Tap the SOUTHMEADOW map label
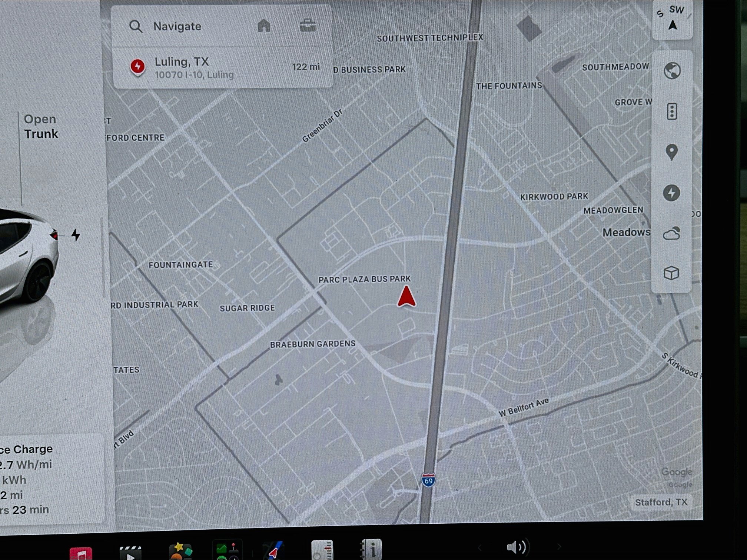 tap(615, 67)
